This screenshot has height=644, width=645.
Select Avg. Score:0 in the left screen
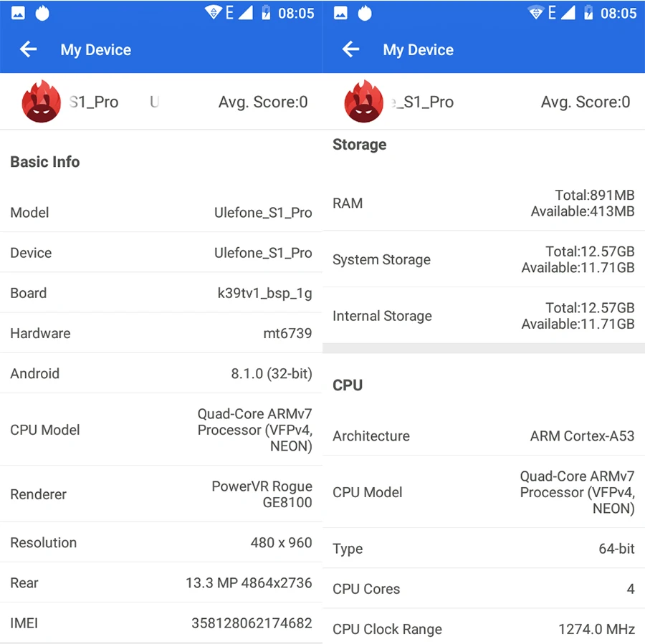point(263,102)
